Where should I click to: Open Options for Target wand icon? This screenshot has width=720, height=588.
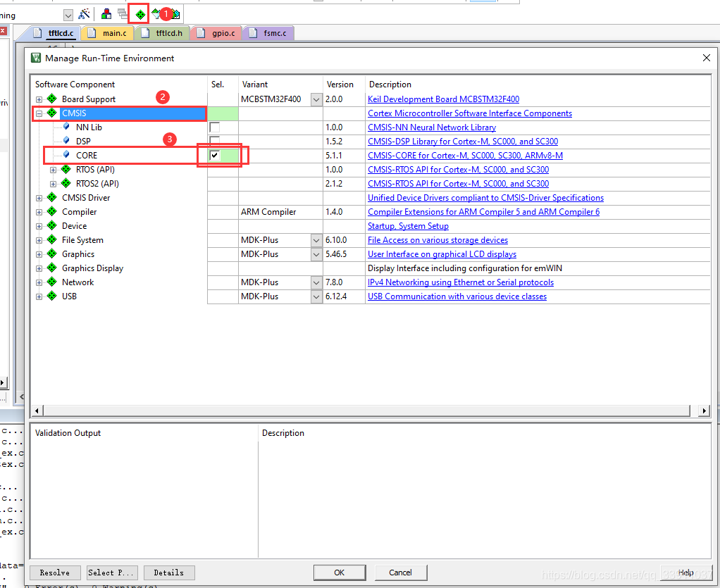click(x=84, y=14)
